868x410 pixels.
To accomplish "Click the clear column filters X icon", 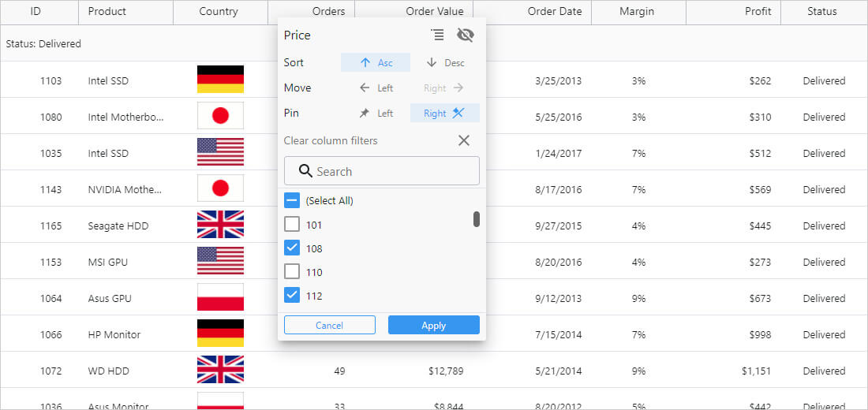I will [464, 140].
